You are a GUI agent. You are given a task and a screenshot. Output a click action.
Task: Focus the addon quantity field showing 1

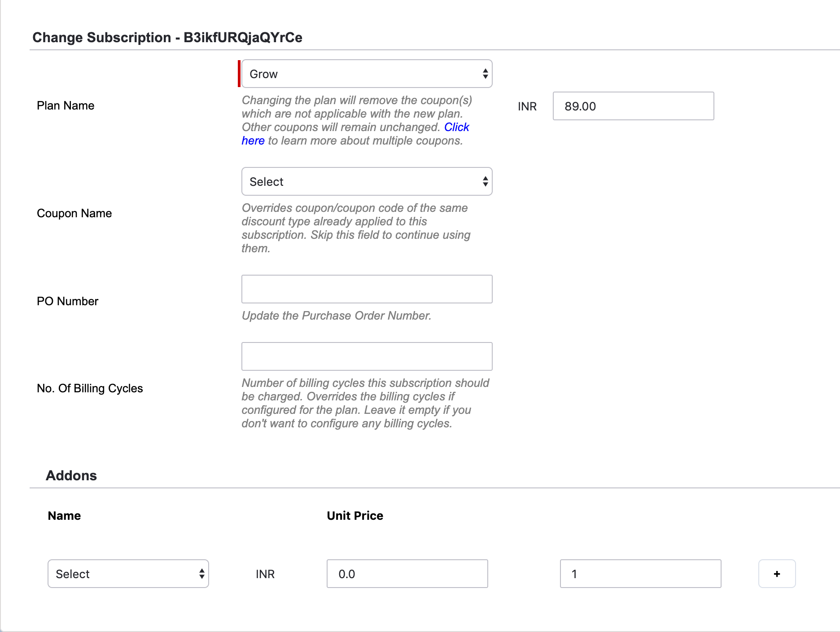pos(640,574)
